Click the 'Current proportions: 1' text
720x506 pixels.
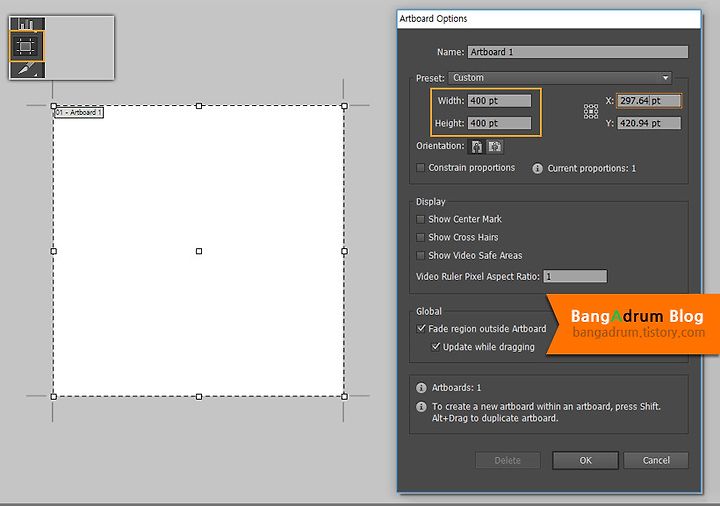(591, 169)
